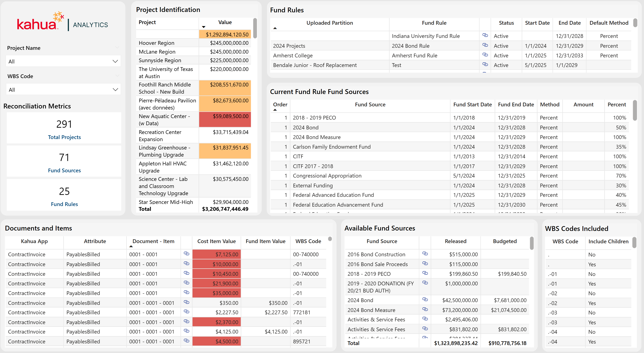Select the red $59,089,500.00 value cell
The width and height of the screenshot is (644, 353).
(x=225, y=119)
